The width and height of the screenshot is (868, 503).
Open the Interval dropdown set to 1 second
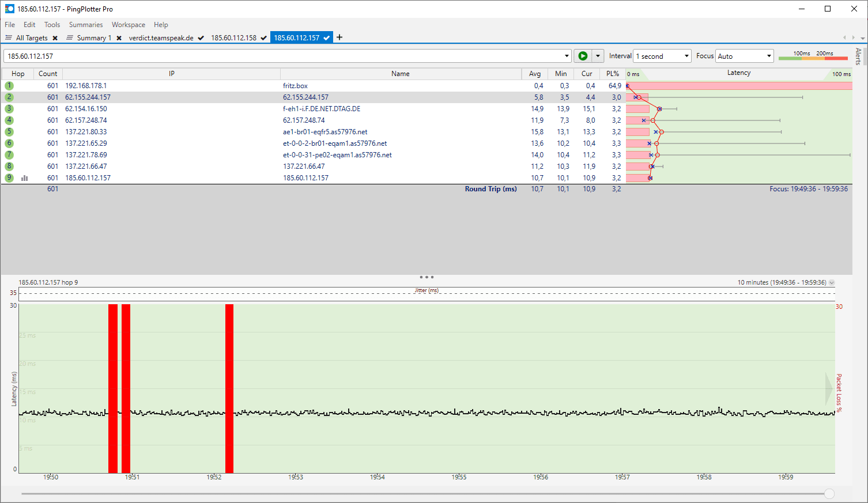(662, 56)
